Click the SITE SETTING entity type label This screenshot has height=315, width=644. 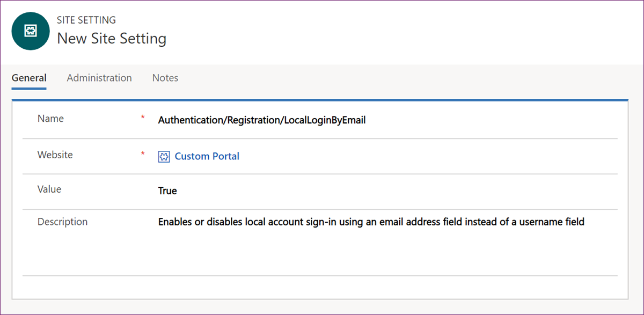pyautogui.click(x=86, y=20)
